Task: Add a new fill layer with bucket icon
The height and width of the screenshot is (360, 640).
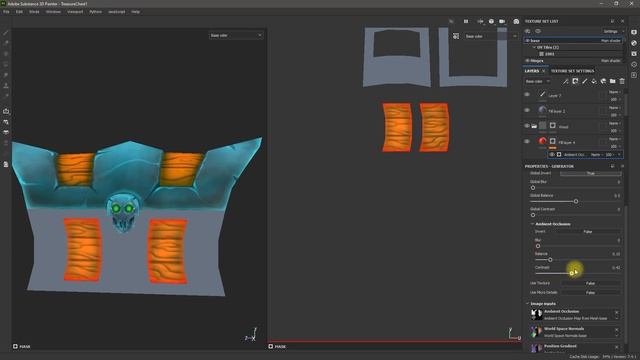Action: (594, 82)
